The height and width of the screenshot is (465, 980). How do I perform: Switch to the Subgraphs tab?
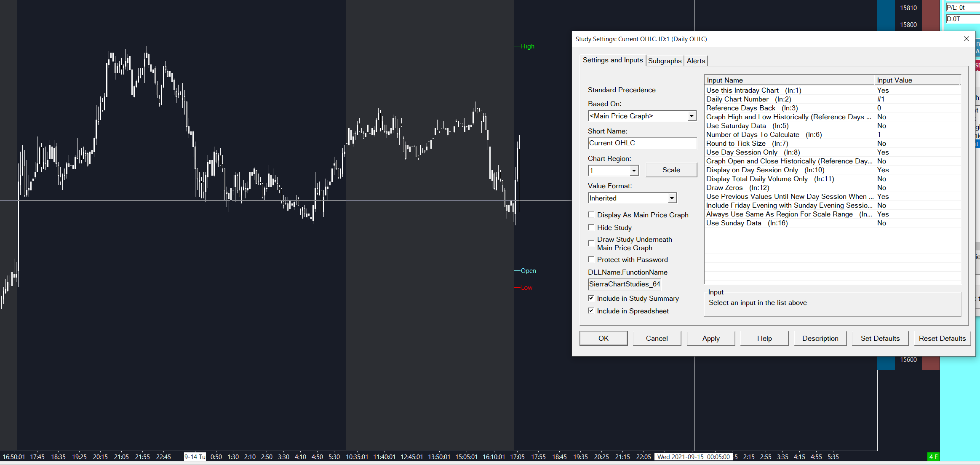(x=665, y=61)
